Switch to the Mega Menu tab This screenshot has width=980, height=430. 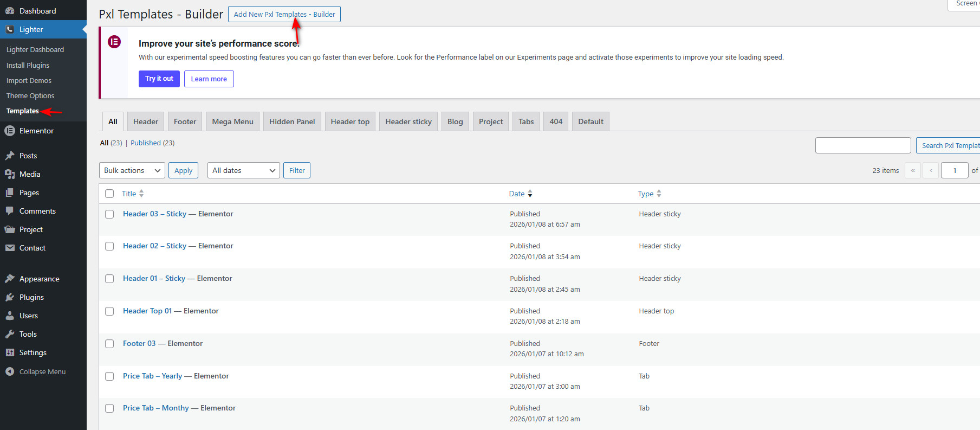coord(232,121)
